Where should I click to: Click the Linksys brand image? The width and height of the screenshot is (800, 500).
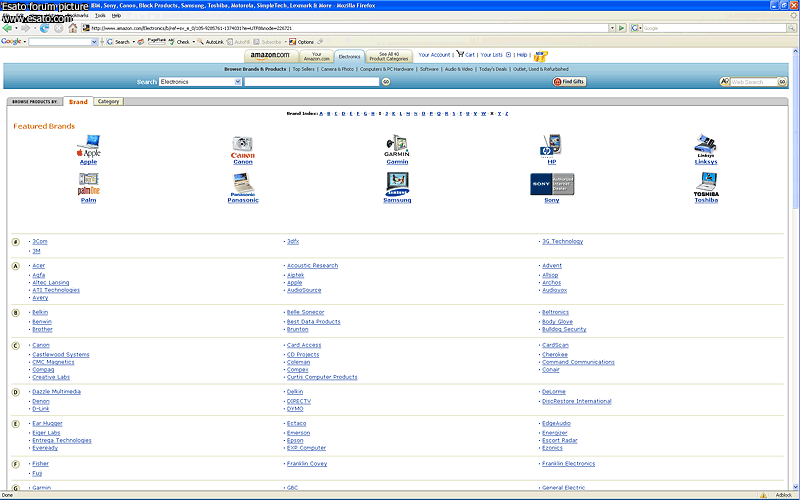pyautogui.click(x=706, y=146)
